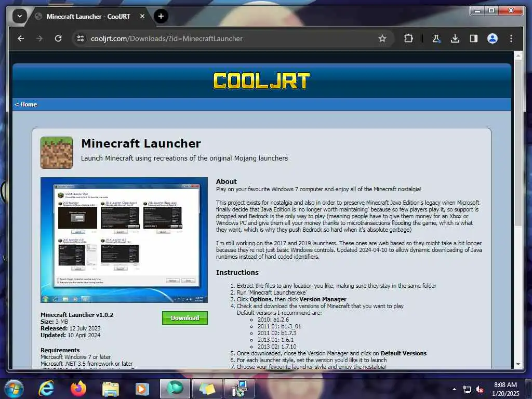
Task: Click the '2011 02: b1.7.3' list item
Action: click(277, 333)
